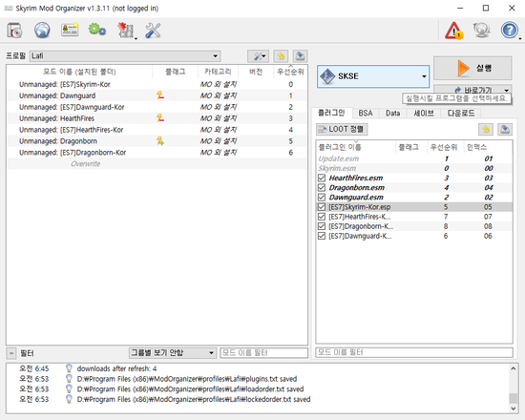The height and width of the screenshot is (420, 525).
Task: Open Nexus website globe icon
Action: (42, 31)
